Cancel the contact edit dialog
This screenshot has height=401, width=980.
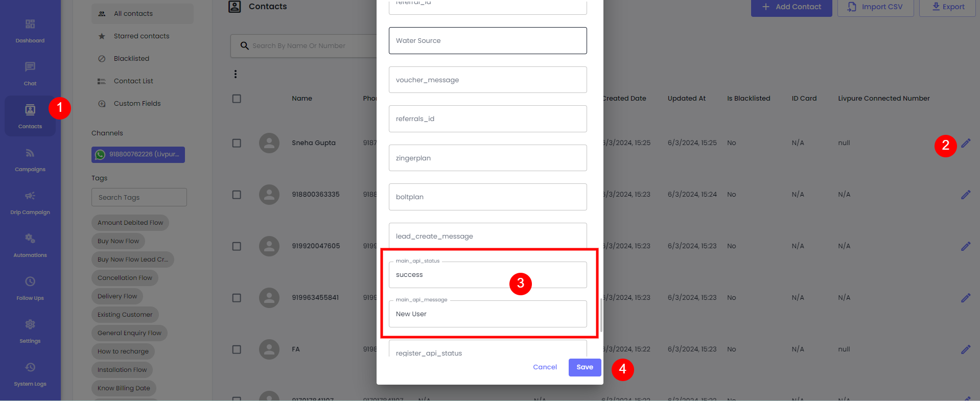(545, 367)
